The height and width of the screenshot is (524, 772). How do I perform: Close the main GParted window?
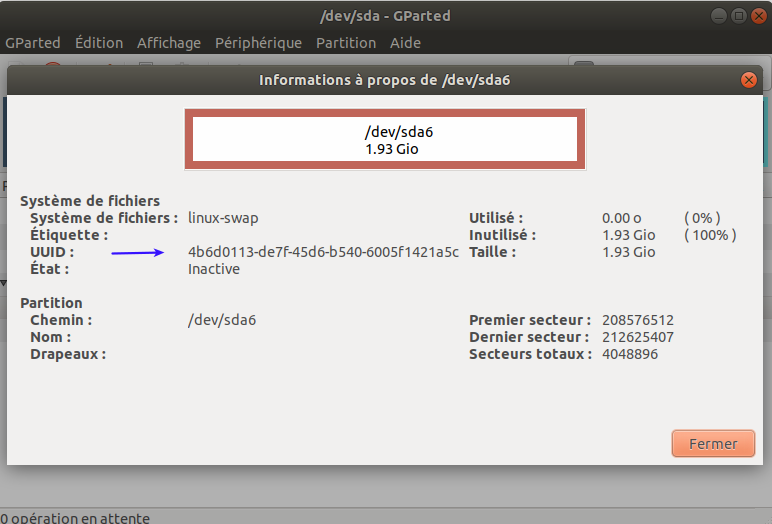(x=756, y=15)
